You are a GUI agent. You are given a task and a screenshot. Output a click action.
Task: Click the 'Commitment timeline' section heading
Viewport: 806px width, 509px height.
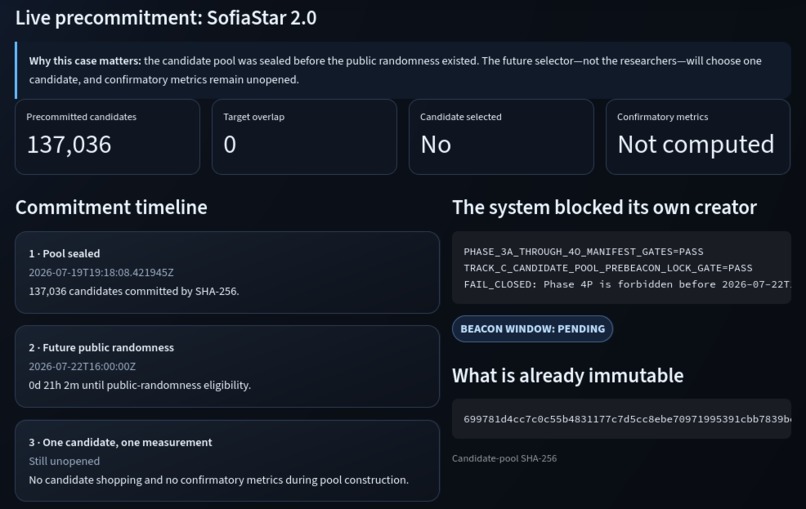click(x=112, y=208)
